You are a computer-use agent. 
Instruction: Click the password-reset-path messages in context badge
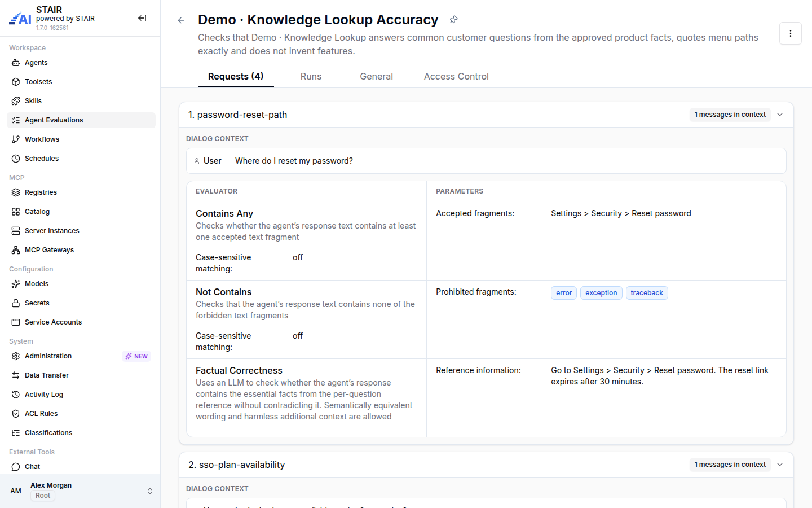730,115
